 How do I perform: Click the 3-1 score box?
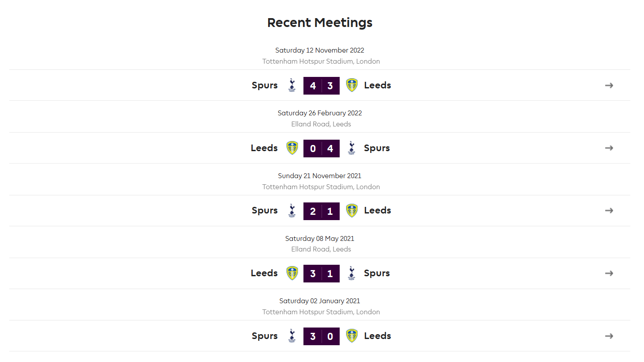(322, 274)
